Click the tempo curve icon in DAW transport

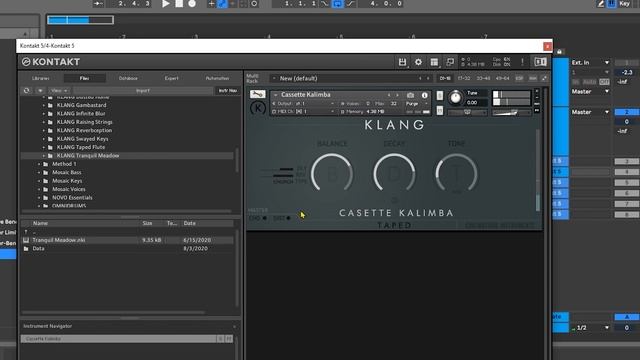coord(325,4)
